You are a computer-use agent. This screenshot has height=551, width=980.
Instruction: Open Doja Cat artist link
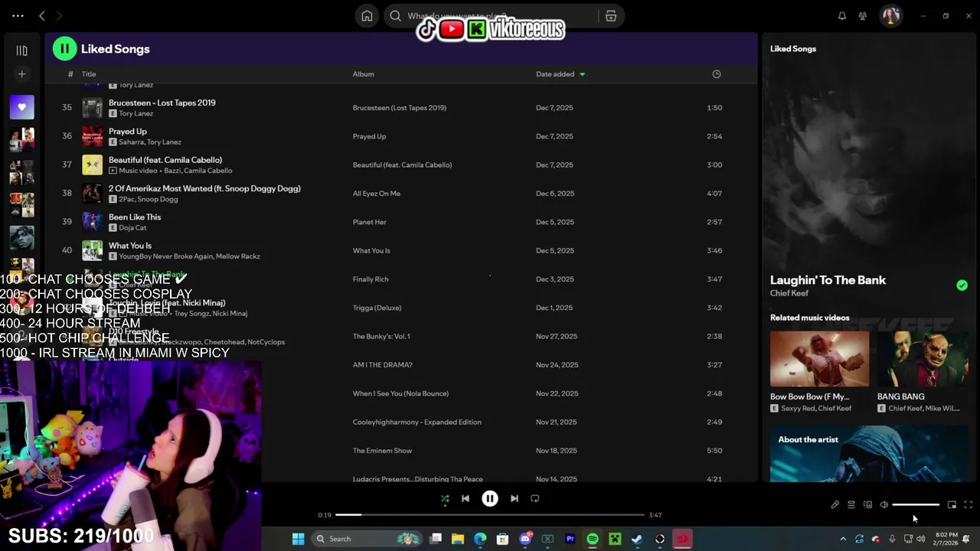tap(132, 228)
